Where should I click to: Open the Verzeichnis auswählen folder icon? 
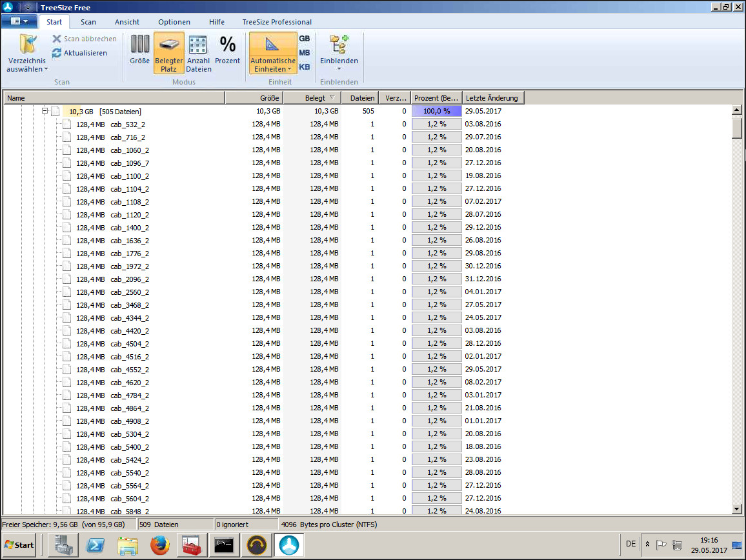click(x=28, y=45)
